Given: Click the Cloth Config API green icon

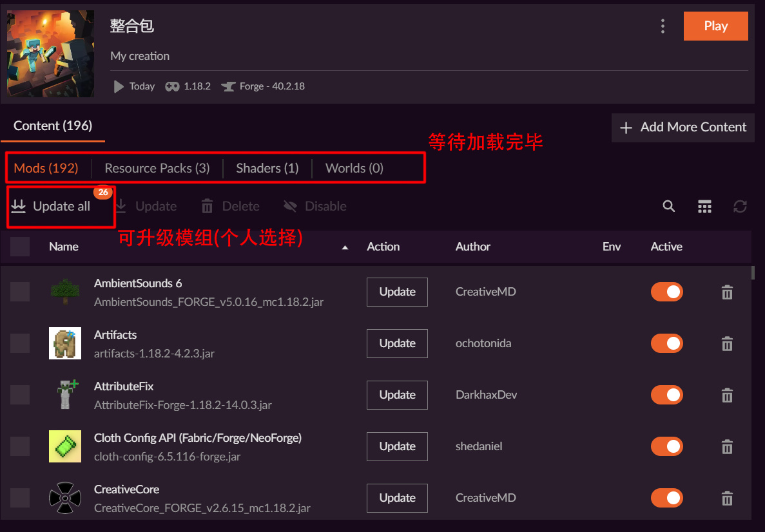Looking at the screenshot, I should click(x=65, y=446).
